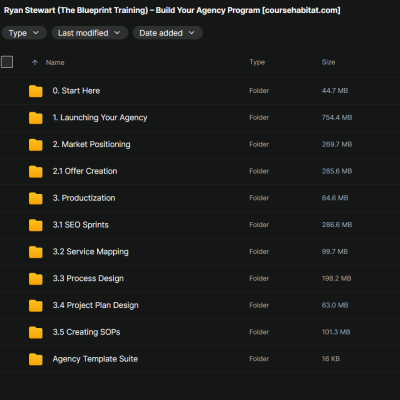Click the 286.6 MB size value
Image resolution: width=400 pixels, height=400 pixels.
(337, 225)
